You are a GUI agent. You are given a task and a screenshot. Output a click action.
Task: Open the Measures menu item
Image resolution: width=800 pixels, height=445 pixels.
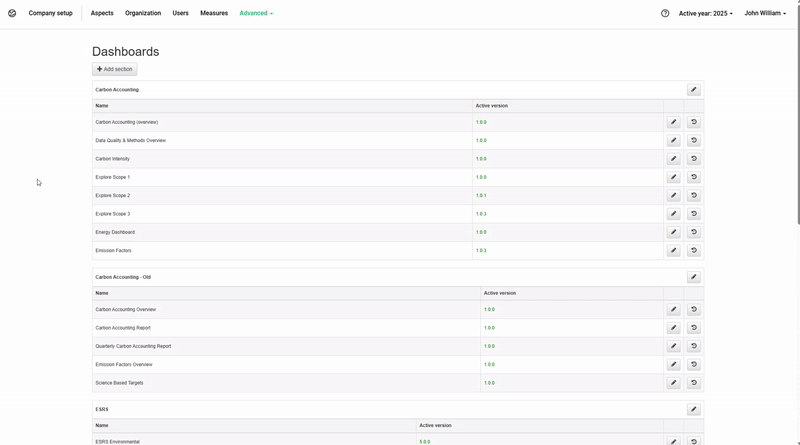coord(214,13)
